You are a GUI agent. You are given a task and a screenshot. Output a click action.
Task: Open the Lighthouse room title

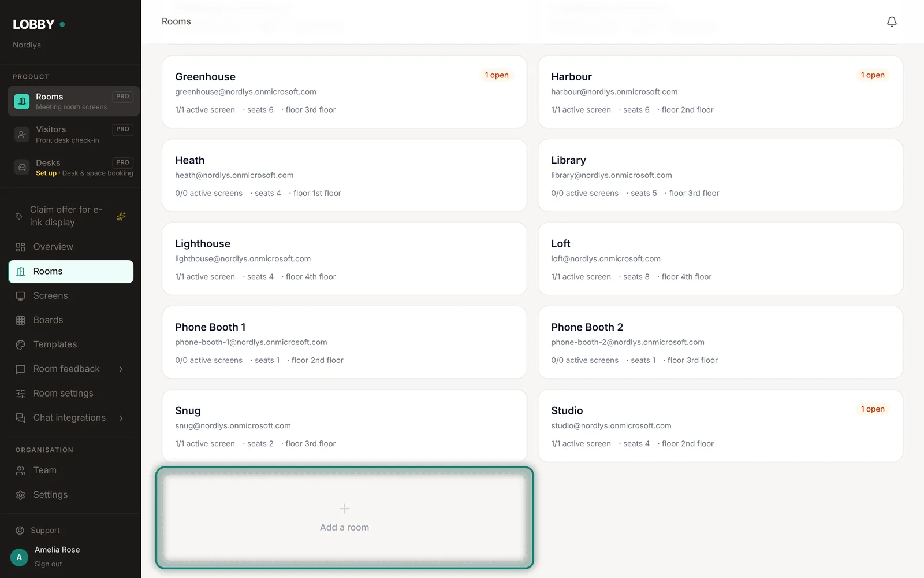(x=203, y=244)
